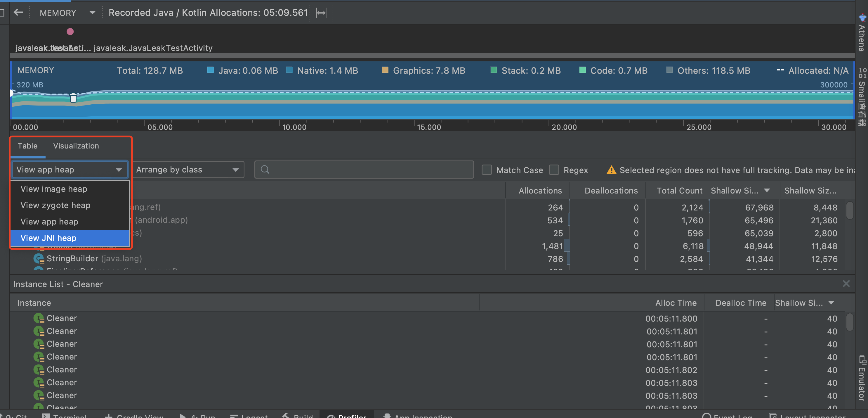Select Cleaner instance allocated at 00:05:11.802
868x418 pixels.
pos(427,370)
